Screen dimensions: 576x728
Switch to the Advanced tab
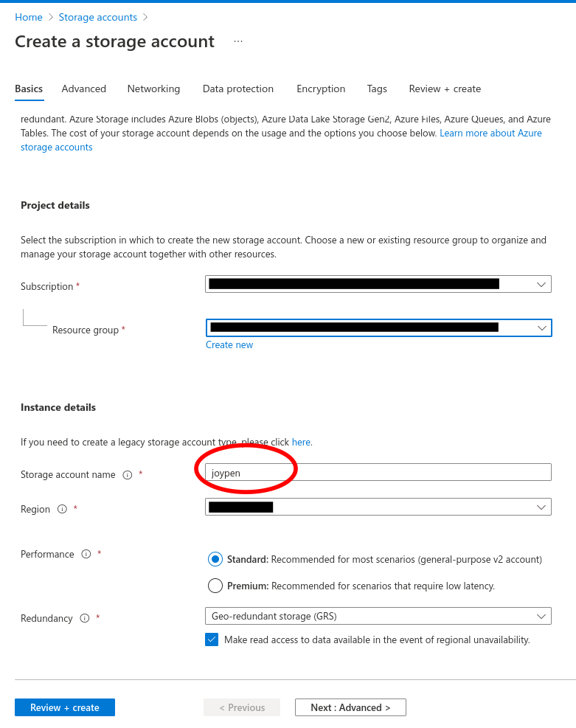pos(84,89)
